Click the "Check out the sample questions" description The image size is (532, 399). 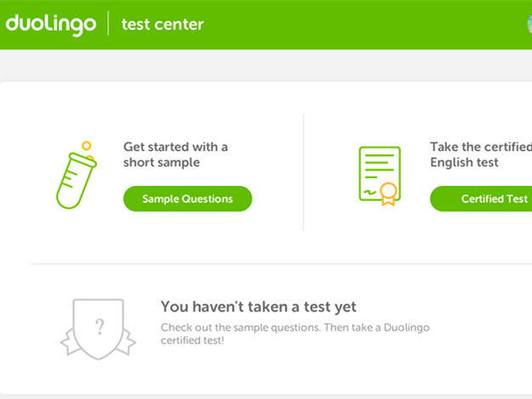[x=302, y=334]
